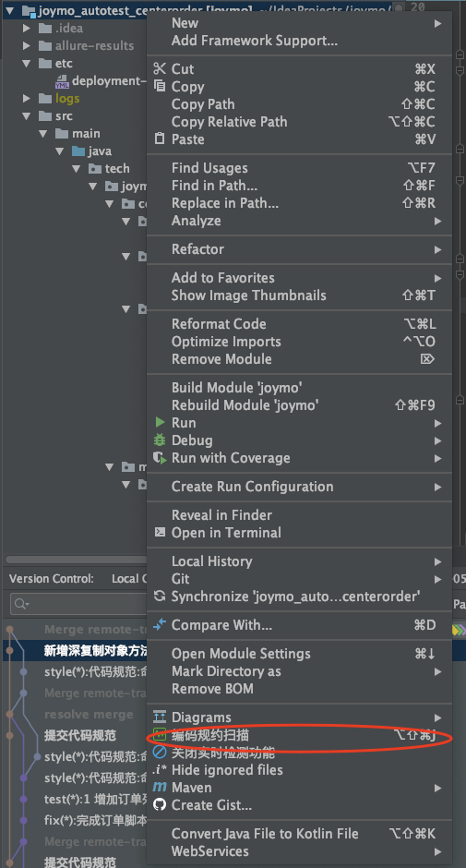
Task: Click the Paste clipboard icon
Action: 160,139
